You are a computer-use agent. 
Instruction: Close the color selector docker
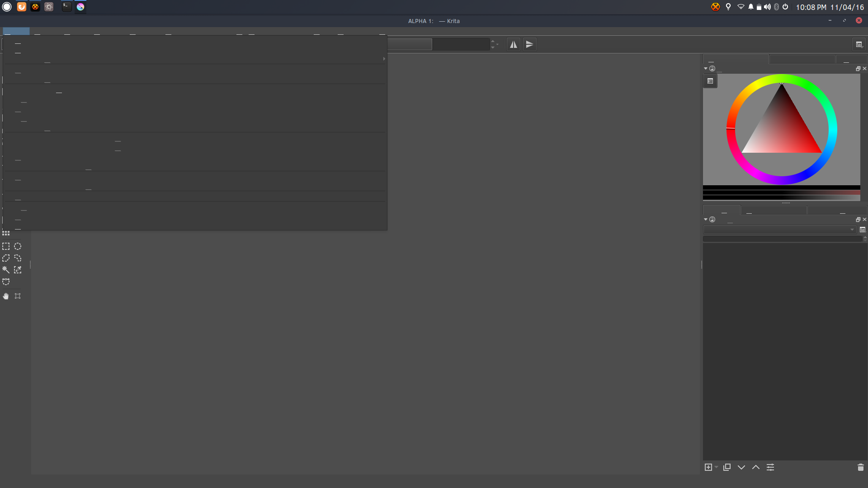[x=864, y=69]
